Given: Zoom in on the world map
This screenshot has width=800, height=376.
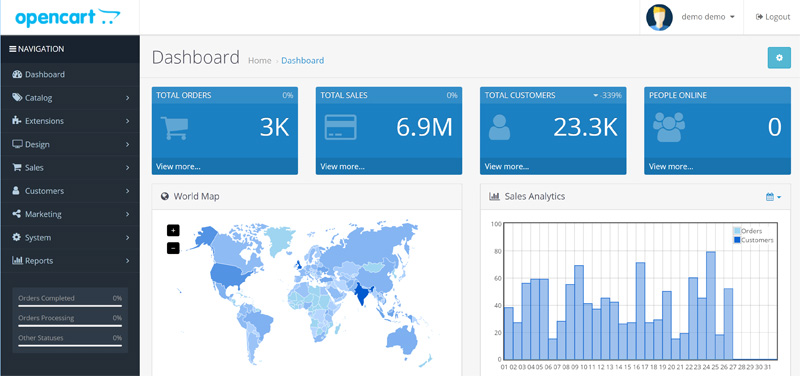Looking at the screenshot, I should pyautogui.click(x=173, y=231).
